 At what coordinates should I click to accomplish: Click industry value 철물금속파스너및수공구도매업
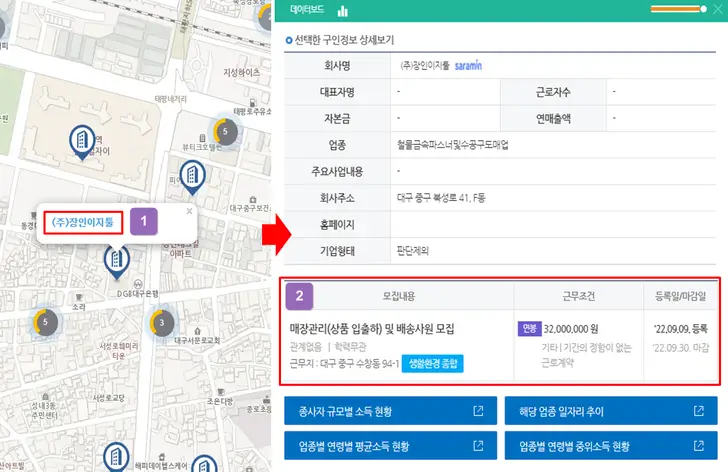point(453,145)
